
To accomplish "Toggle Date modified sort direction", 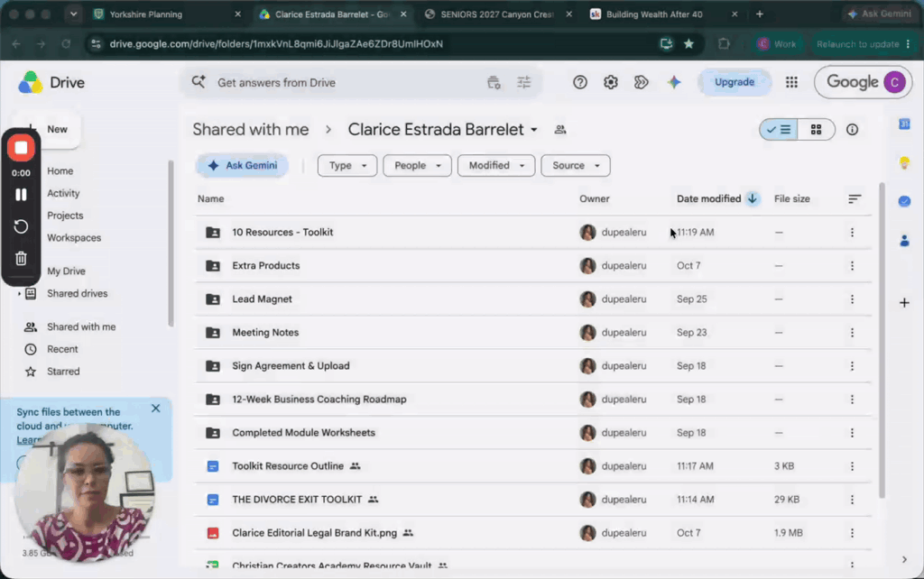I will point(752,198).
